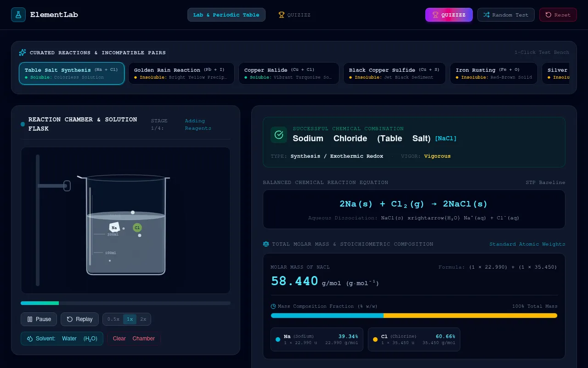Click the Adding Reagents stage text
Image resolution: width=588 pixels, height=368 pixels.
click(198, 125)
